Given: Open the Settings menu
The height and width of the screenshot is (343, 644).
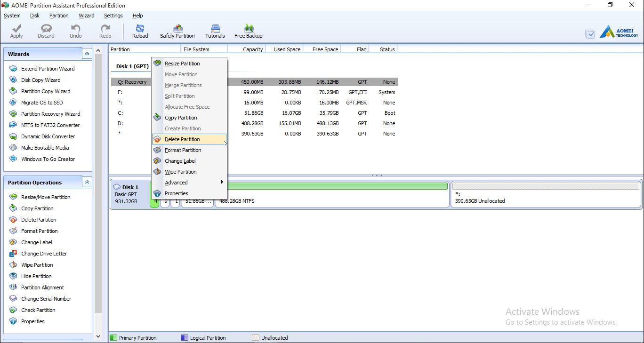Looking at the screenshot, I should click(113, 16).
